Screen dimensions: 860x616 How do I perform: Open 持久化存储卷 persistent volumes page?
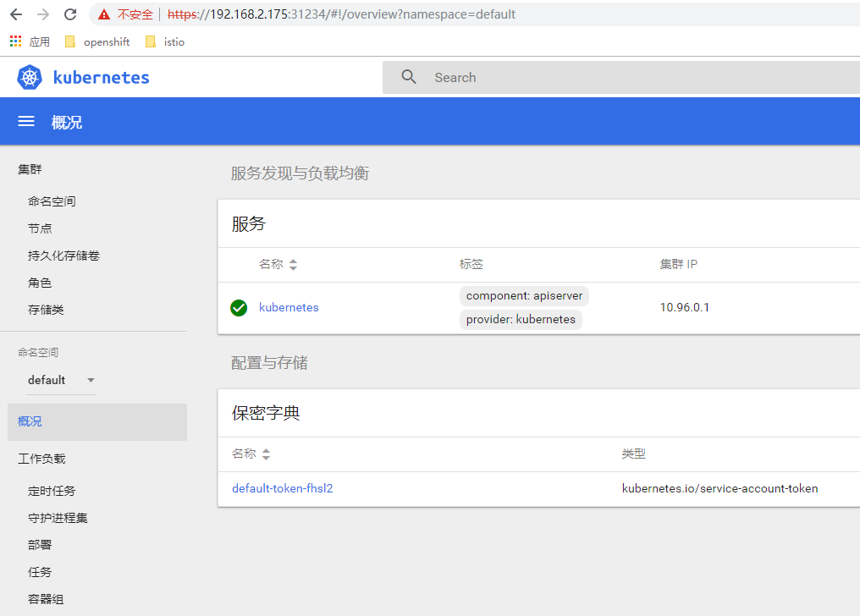[63, 256]
